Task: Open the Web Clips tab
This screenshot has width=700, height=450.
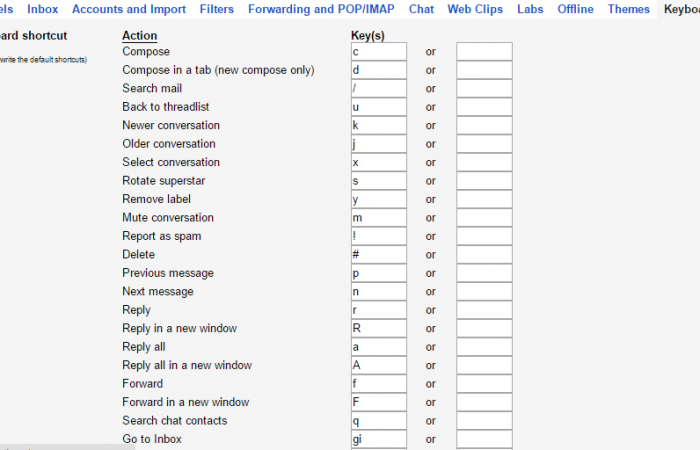Action: (475, 9)
